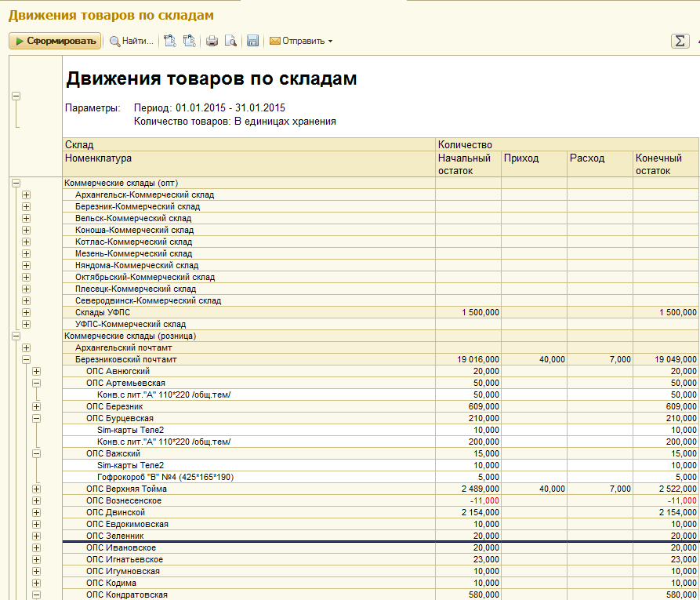Select the ОПС Зеленник row label

tap(115, 536)
